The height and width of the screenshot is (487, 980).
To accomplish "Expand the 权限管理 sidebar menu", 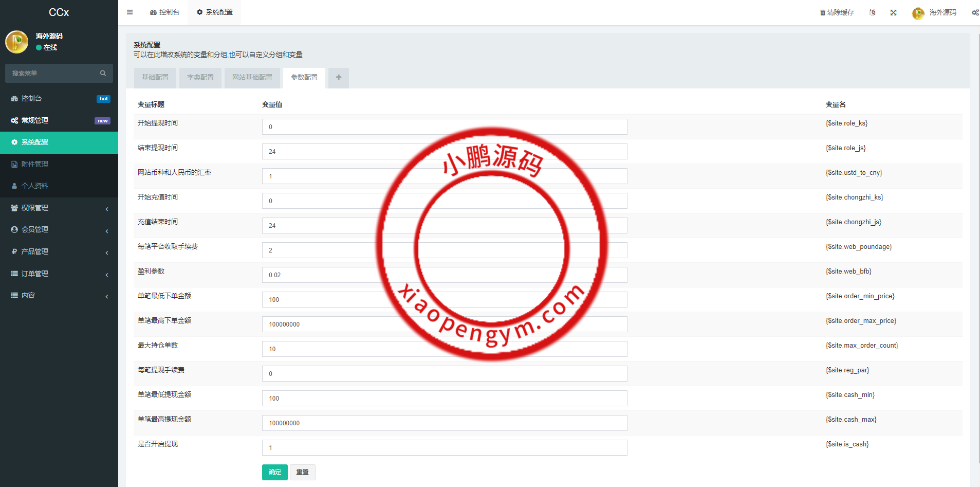I will (x=59, y=208).
